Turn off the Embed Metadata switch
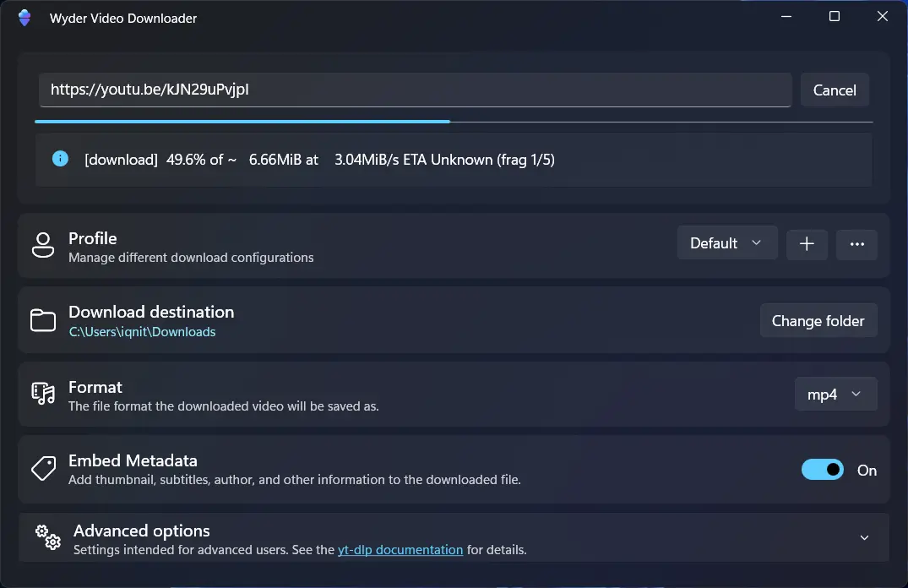This screenshot has width=908, height=588. point(823,470)
